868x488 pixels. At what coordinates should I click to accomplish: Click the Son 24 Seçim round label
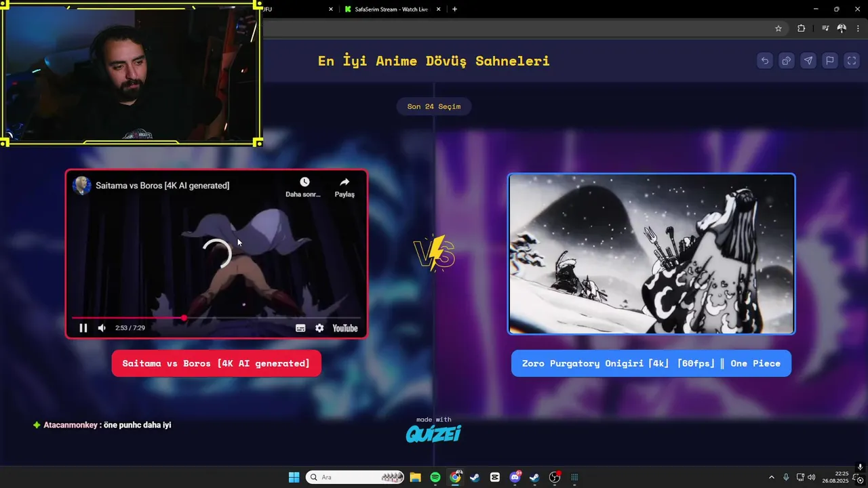tap(434, 106)
